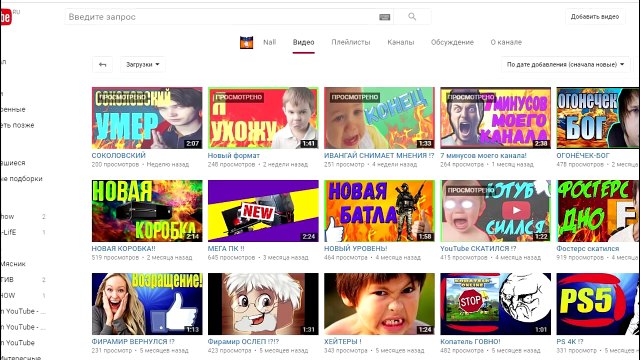Click the Добавить видео button
Viewport: 640px width, 360px height.
click(595, 17)
